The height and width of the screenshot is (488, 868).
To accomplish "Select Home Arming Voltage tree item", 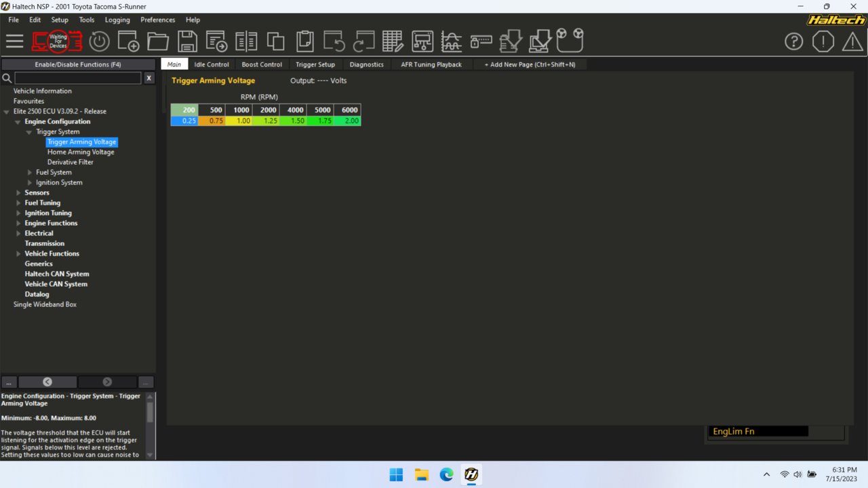I will [81, 152].
